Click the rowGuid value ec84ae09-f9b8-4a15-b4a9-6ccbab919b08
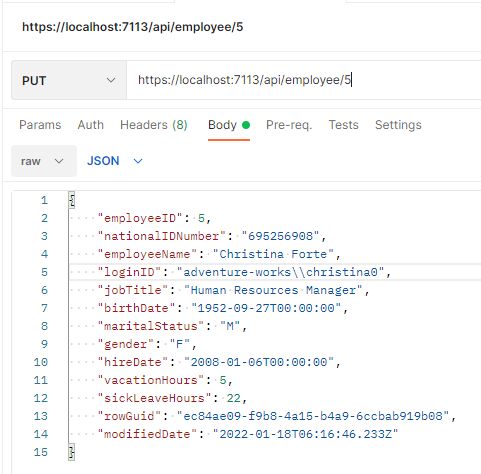The image size is (481, 474). (x=313, y=416)
